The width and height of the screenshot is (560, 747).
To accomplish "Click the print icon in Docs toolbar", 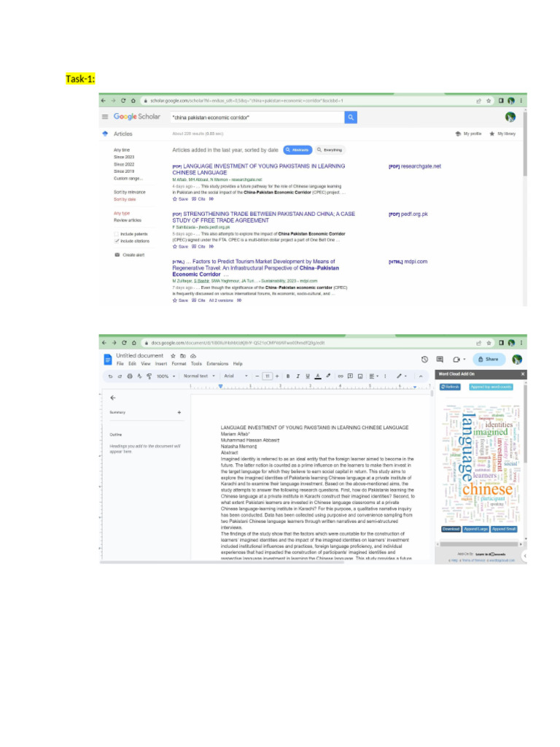I will (130, 376).
